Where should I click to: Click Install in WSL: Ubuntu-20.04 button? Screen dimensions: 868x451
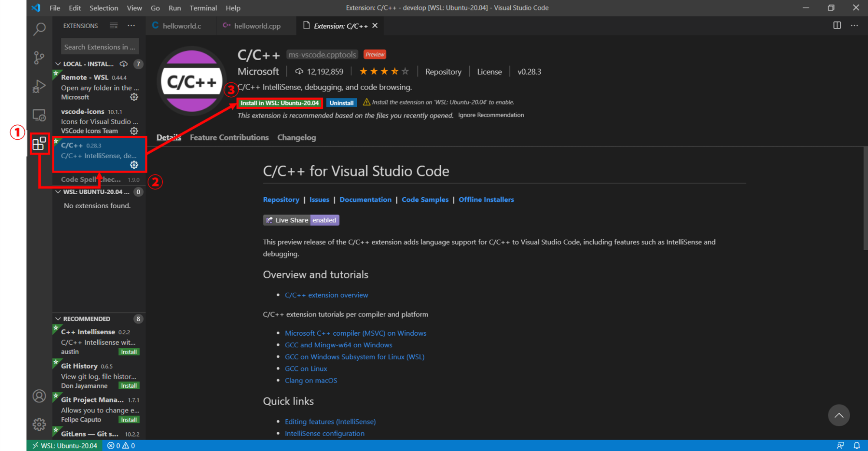[279, 103]
